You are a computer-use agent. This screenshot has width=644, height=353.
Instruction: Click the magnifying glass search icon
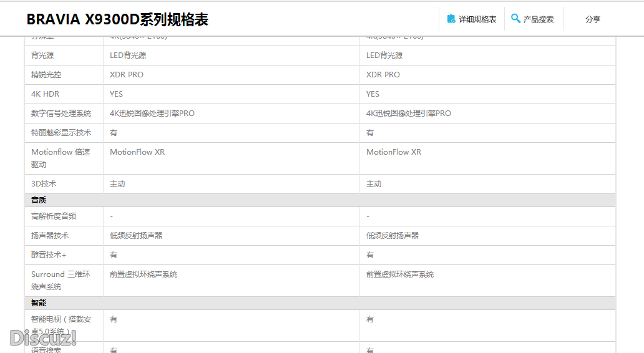pyautogui.click(x=515, y=19)
